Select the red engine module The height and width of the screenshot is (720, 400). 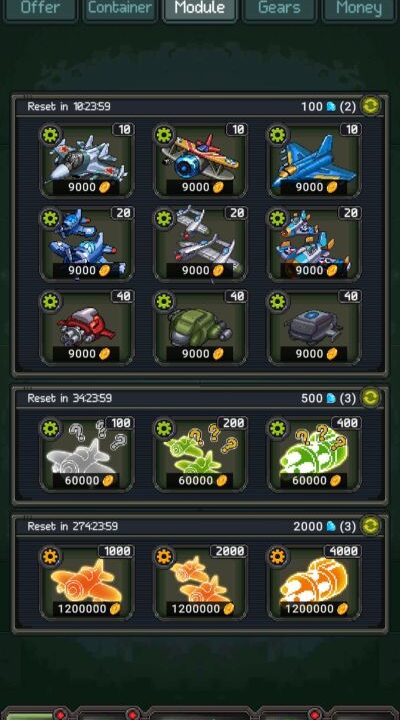pyautogui.click(x=87, y=327)
